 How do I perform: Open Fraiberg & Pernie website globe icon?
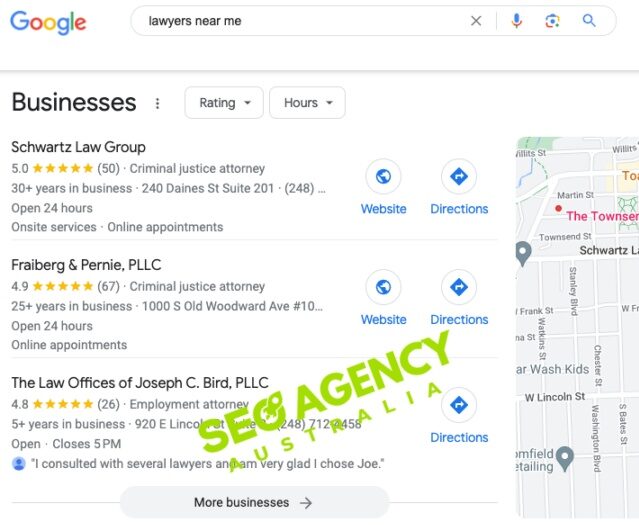click(x=383, y=287)
